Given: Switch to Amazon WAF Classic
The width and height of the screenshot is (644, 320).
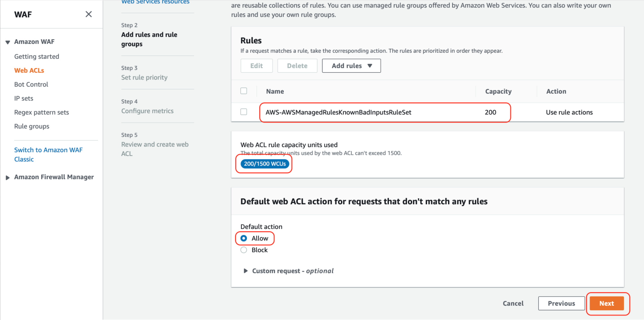Looking at the screenshot, I should (48, 154).
